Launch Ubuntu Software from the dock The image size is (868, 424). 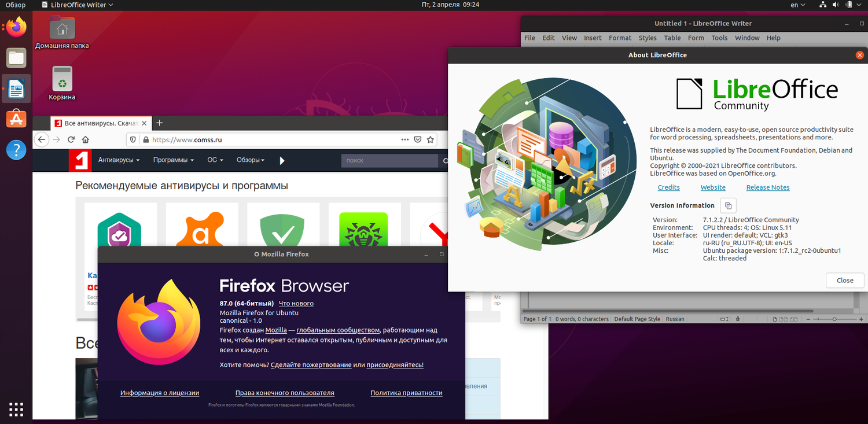click(16, 119)
